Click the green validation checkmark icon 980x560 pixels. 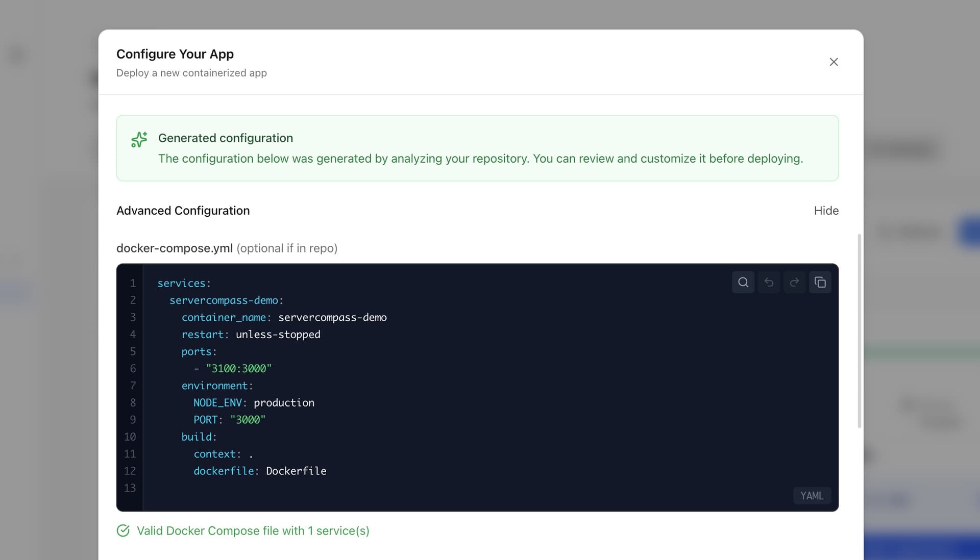click(123, 530)
